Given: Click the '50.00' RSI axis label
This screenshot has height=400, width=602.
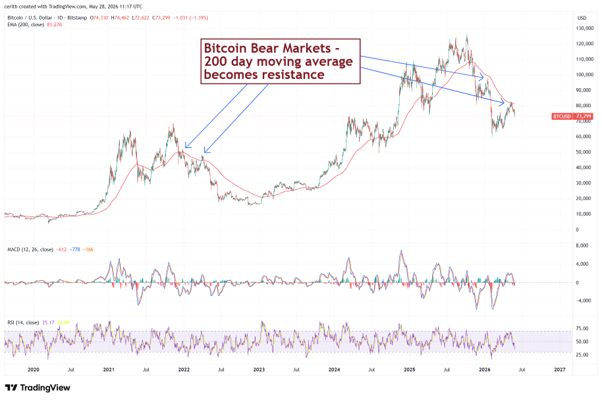Looking at the screenshot, I should (x=582, y=342).
